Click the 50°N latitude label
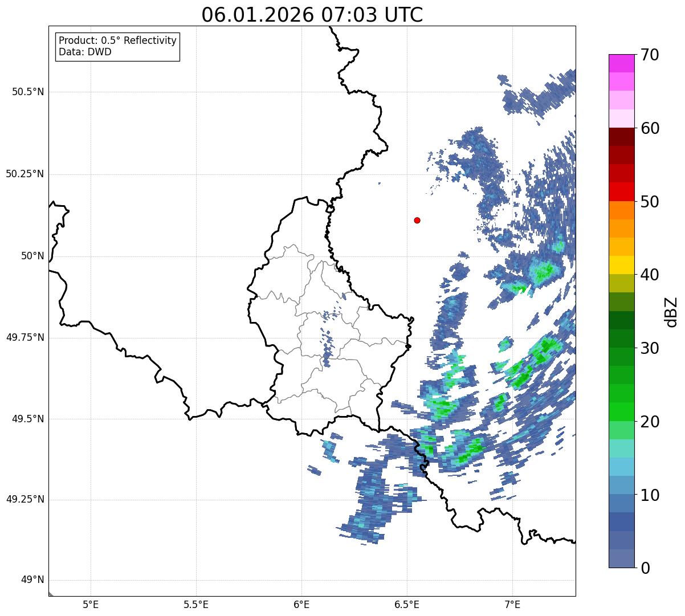 tap(32, 256)
